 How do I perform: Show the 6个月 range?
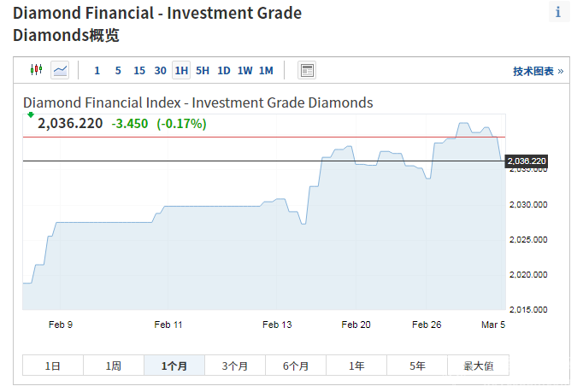point(296,366)
